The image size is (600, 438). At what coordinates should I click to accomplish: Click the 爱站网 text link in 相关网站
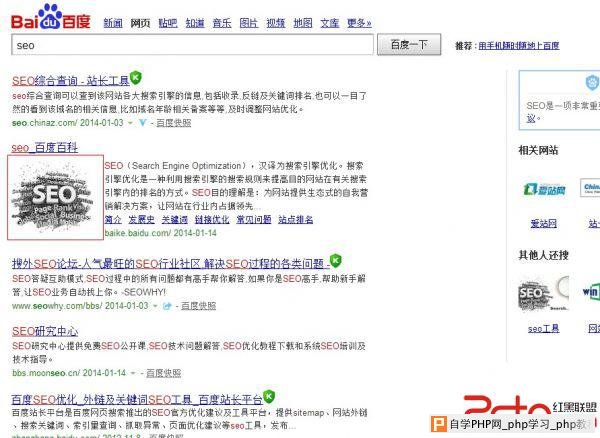click(543, 223)
